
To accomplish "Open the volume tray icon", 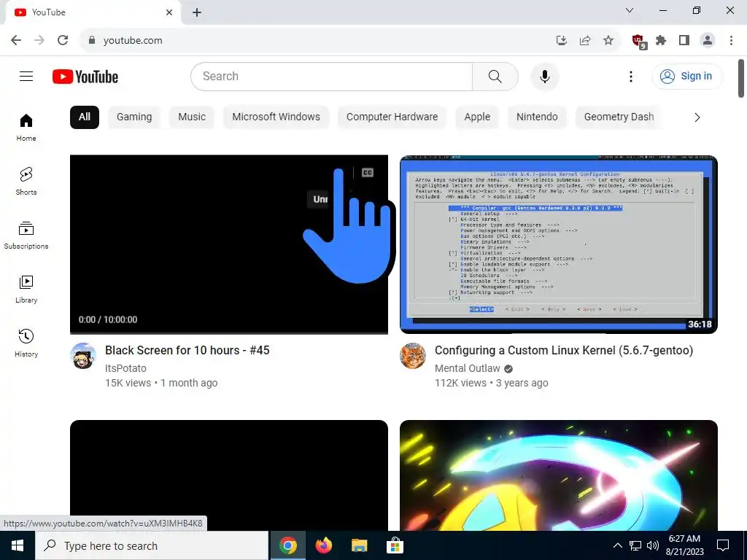I will coord(653,545).
